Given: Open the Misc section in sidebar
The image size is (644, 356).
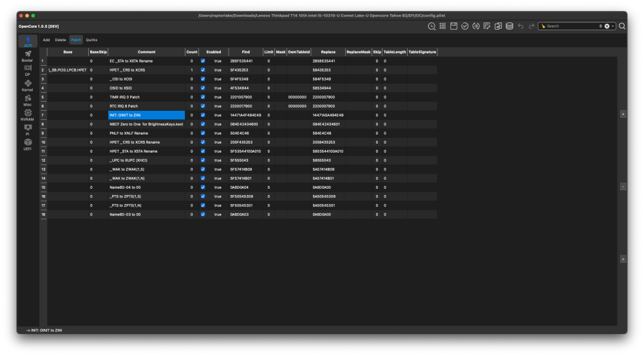Looking at the screenshot, I should click(x=28, y=100).
